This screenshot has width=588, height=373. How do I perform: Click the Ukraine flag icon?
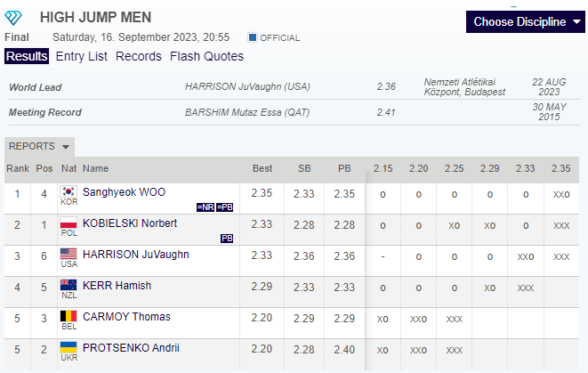tap(68, 348)
